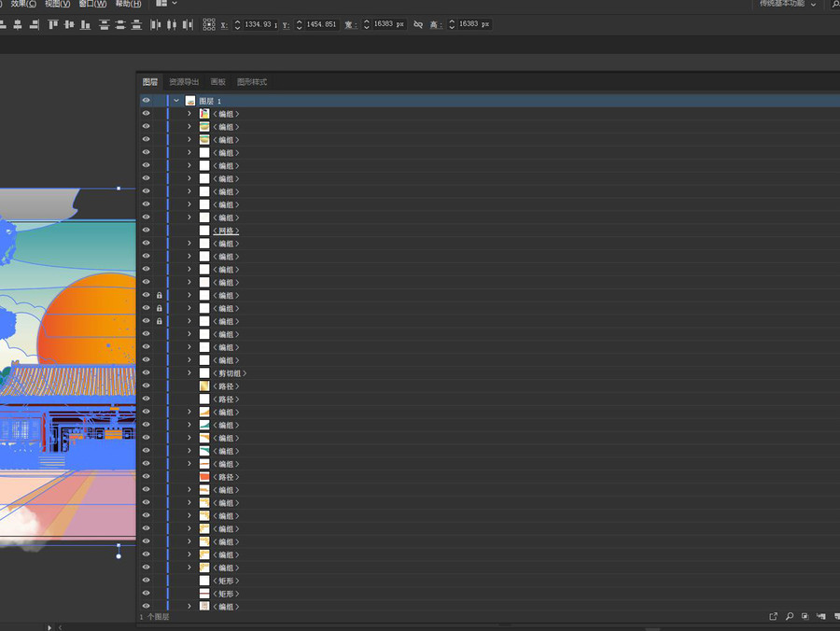Click the horizontal distribute left icon
Image resolution: width=840 pixels, height=631 pixels.
[x=155, y=24]
